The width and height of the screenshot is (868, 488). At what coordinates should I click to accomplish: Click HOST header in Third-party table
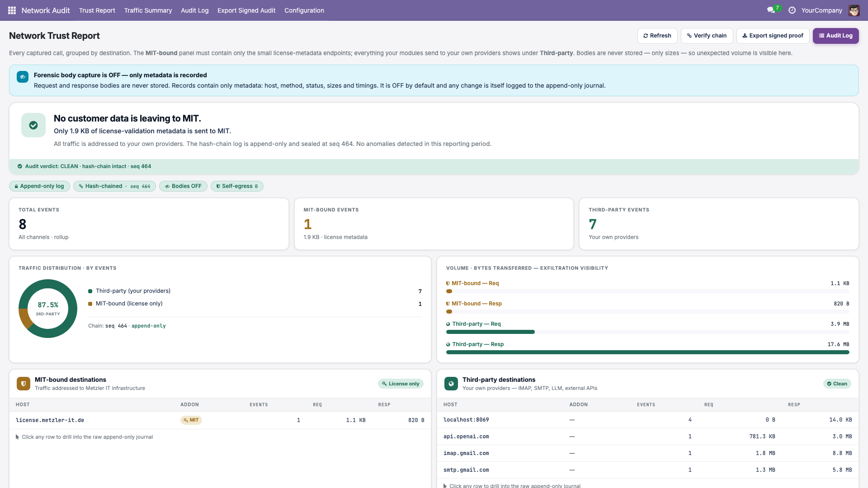click(450, 405)
